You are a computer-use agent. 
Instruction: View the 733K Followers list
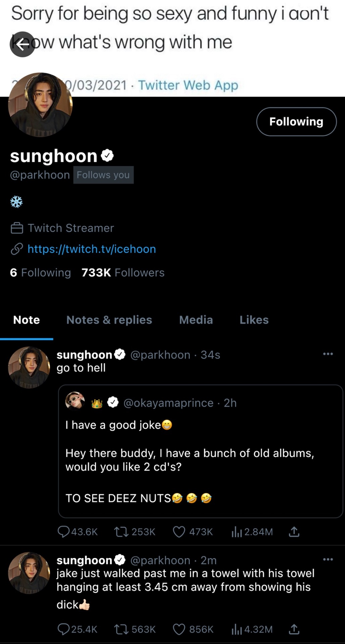click(123, 272)
